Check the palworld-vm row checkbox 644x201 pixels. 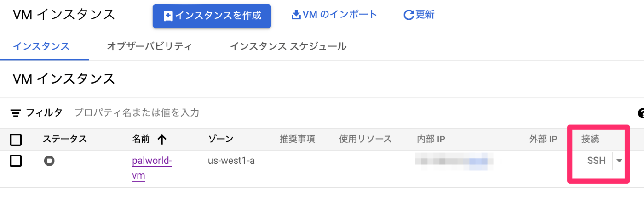16,161
